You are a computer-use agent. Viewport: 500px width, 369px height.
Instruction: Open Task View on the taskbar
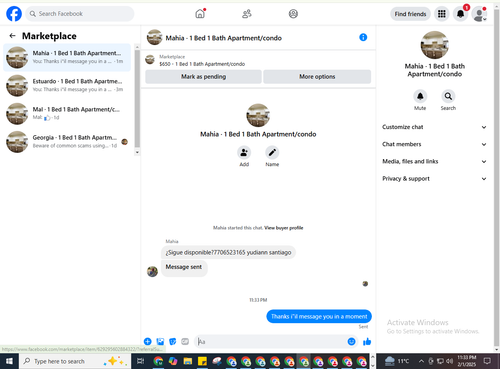[x=141, y=361]
